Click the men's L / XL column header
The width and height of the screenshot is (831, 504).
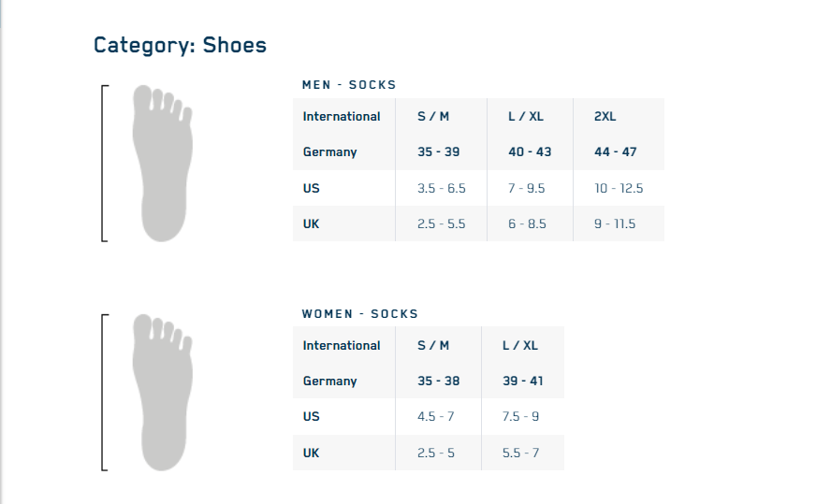click(x=526, y=117)
